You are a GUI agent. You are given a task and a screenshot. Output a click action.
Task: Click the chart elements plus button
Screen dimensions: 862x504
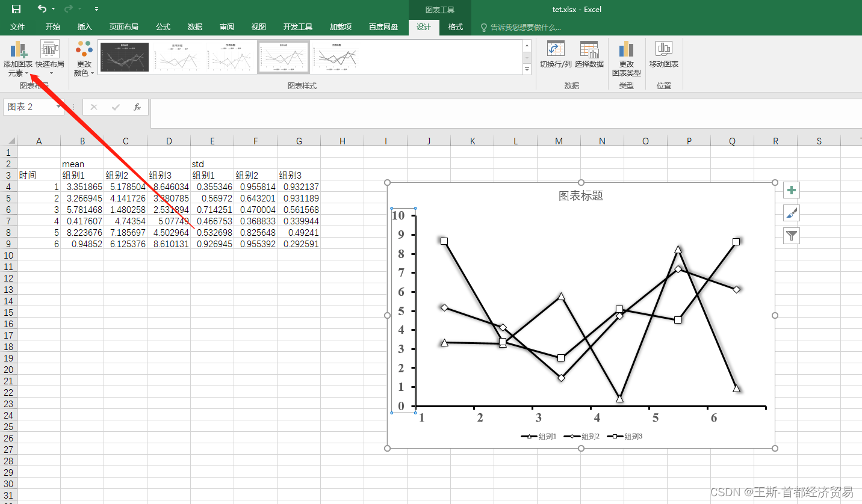[x=792, y=191]
